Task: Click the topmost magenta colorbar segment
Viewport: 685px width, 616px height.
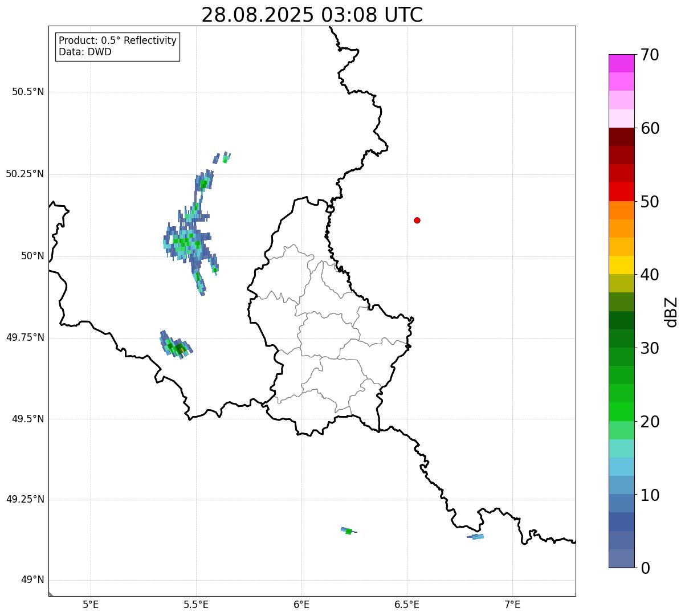Action: click(621, 63)
